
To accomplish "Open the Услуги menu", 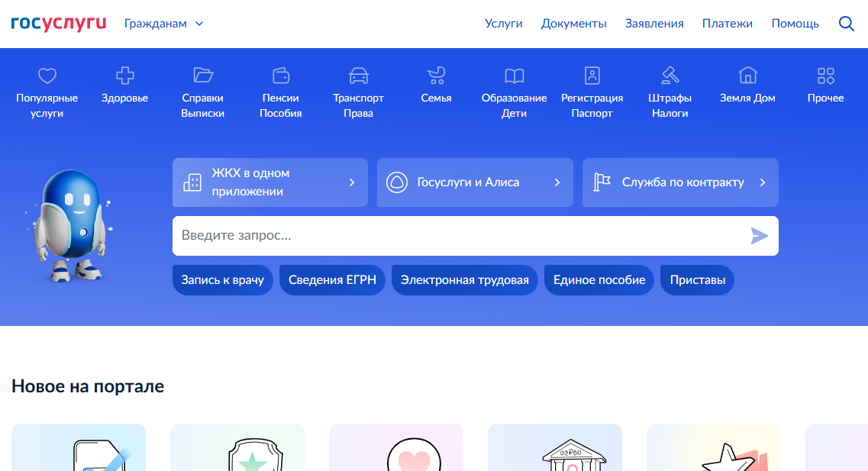I will pyautogui.click(x=504, y=24).
